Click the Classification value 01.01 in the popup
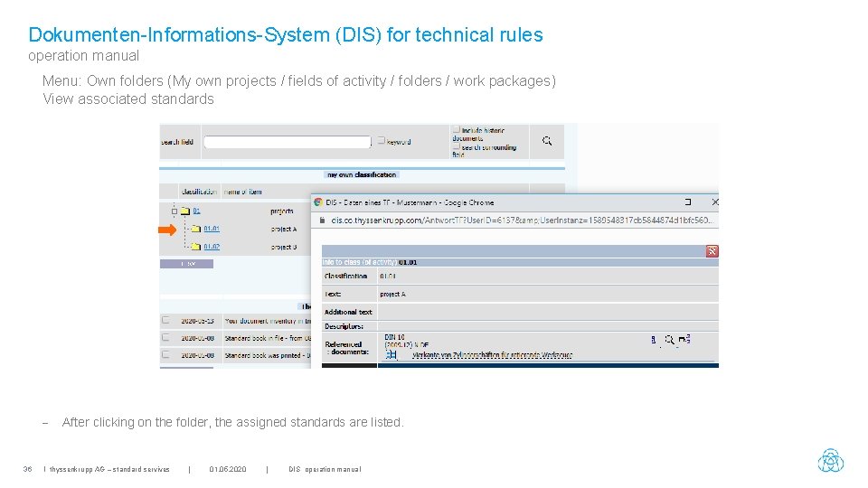 pos(388,277)
